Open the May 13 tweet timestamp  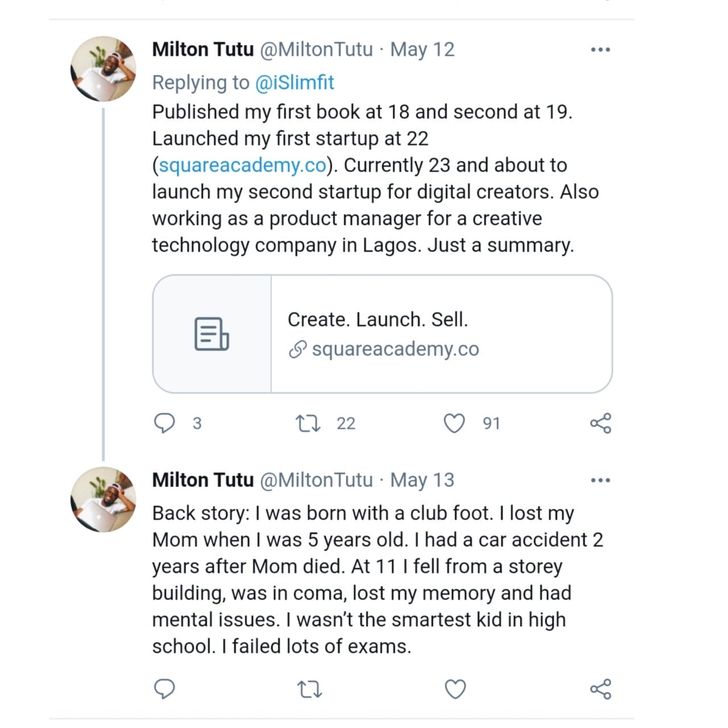point(422,481)
